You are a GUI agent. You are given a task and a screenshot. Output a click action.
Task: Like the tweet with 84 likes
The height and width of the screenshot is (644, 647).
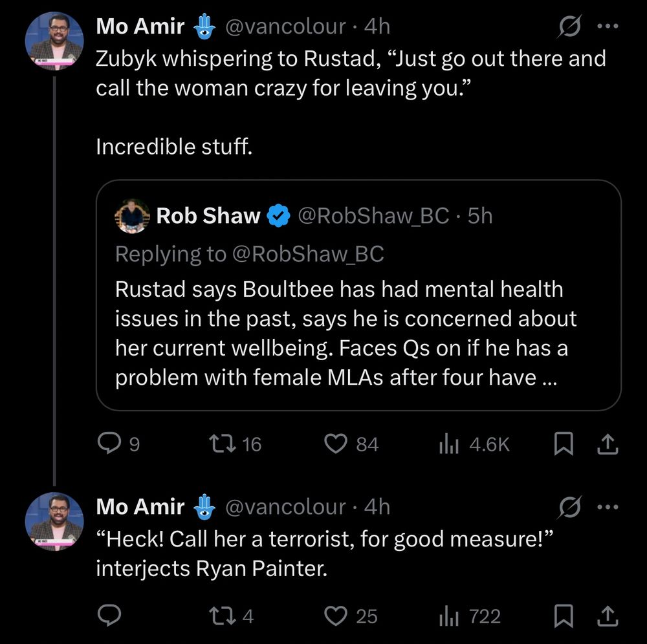[x=336, y=444]
